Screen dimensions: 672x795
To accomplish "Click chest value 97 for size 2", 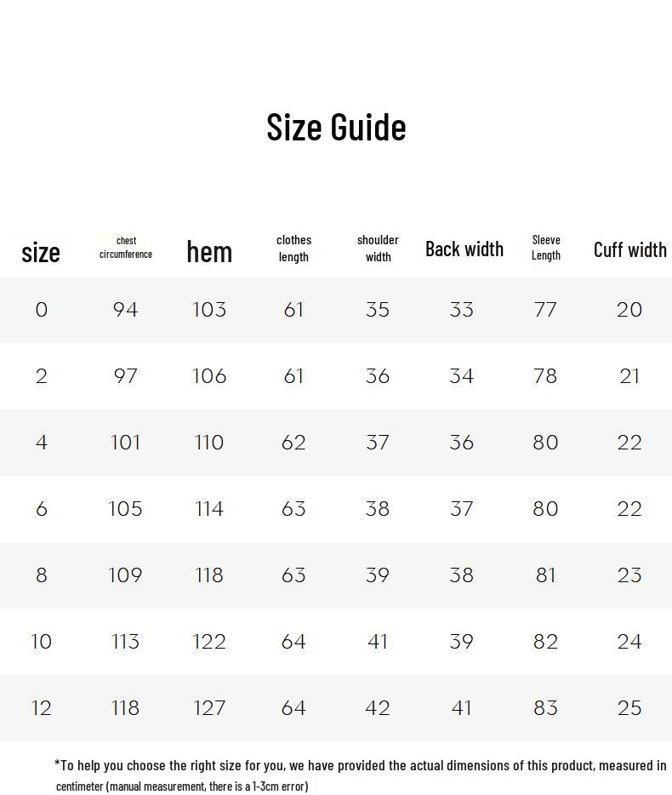I will point(125,376).
